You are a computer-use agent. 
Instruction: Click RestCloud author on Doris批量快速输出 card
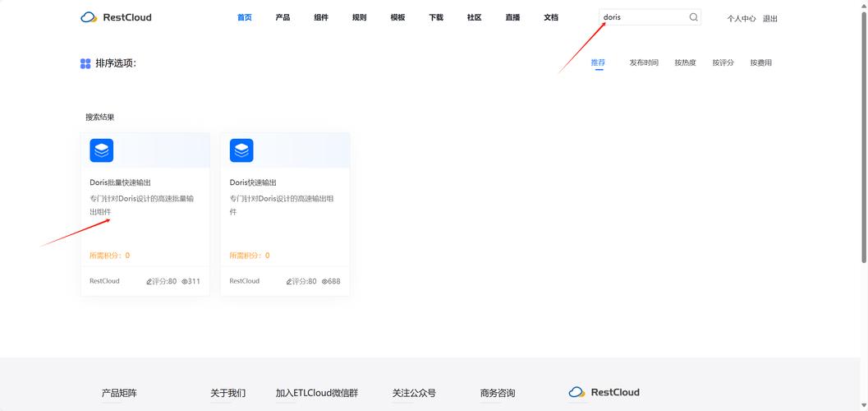(x=104, y=281)
